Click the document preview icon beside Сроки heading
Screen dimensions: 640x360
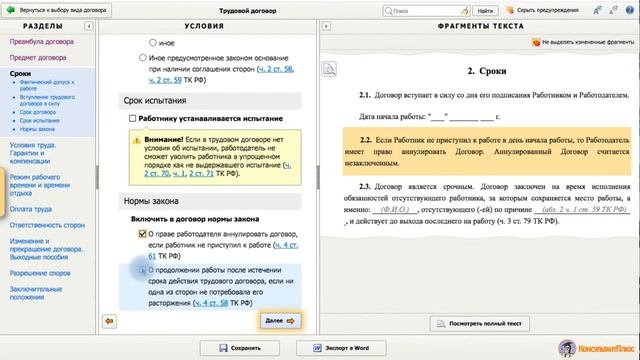click(329, 69)
